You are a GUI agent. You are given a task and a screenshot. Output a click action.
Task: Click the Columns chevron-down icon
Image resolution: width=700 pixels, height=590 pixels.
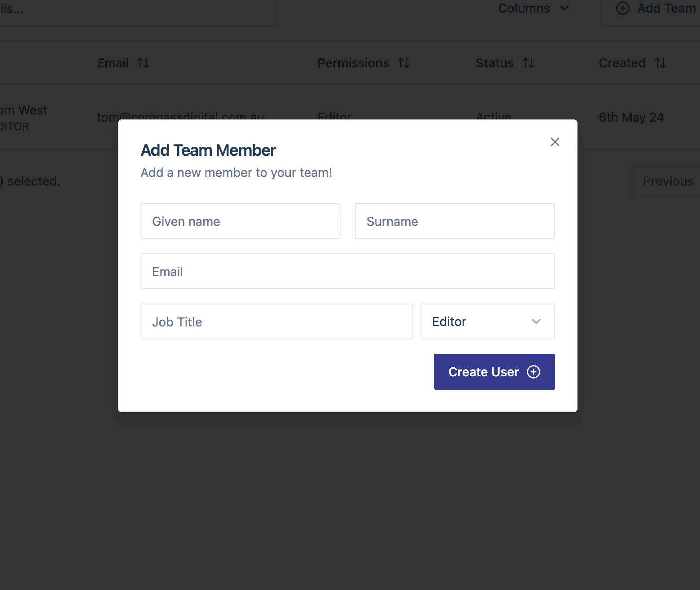(x=564, y=9)
